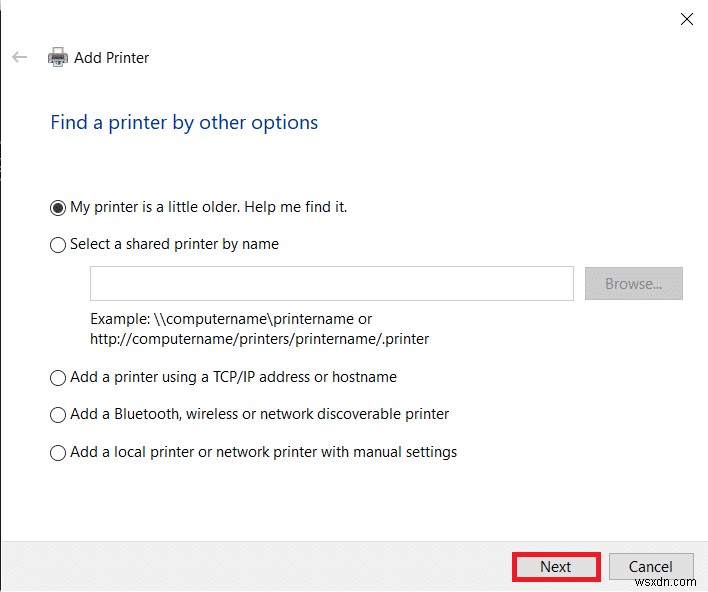Click the 'http://computername/printers/printername/.printer' text

[x=260, y=339]
